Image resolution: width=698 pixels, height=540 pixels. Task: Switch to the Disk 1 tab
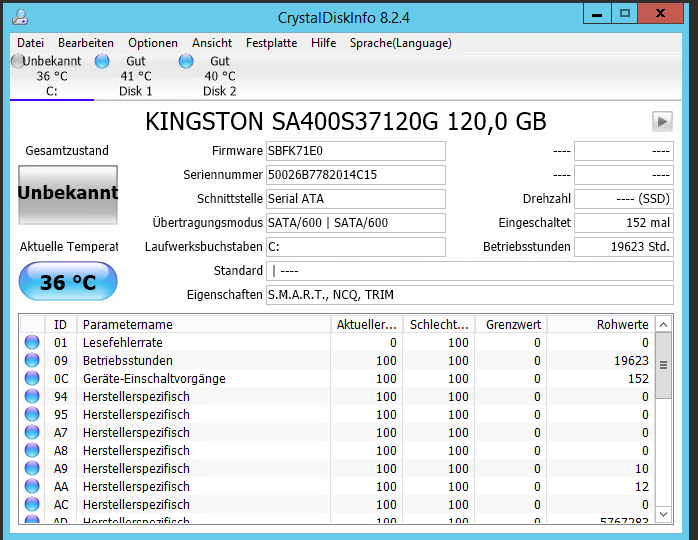click(136, 76)
